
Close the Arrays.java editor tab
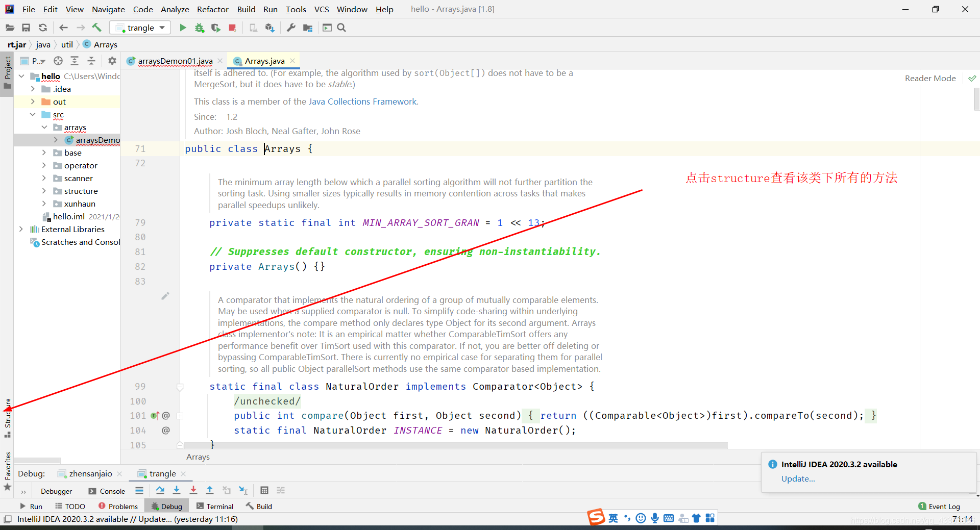[x=292, y=61]
